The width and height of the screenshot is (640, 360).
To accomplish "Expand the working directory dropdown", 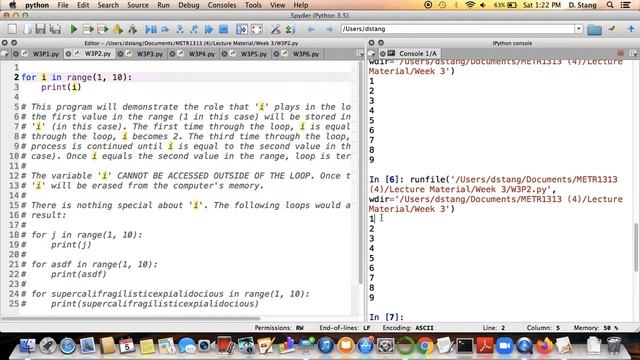I will click(x=579, y=29).
